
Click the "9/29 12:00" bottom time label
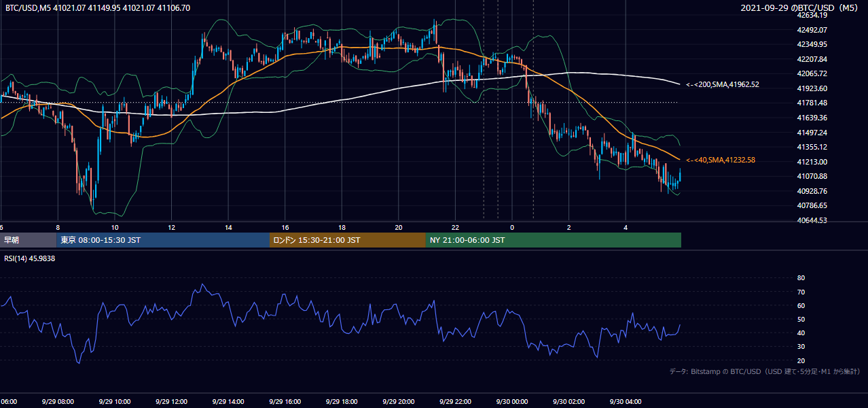point(170,402)
